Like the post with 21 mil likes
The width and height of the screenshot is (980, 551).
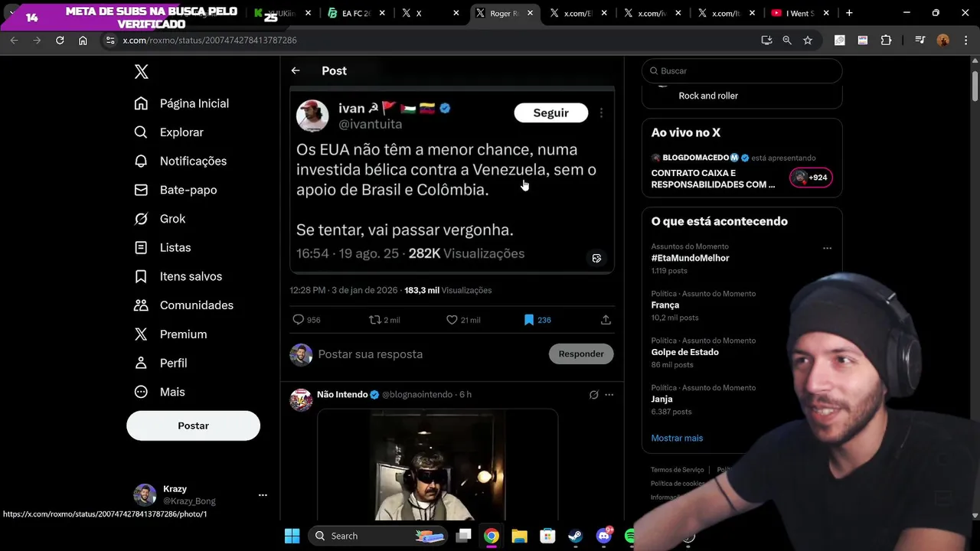(x=452, y=320)
